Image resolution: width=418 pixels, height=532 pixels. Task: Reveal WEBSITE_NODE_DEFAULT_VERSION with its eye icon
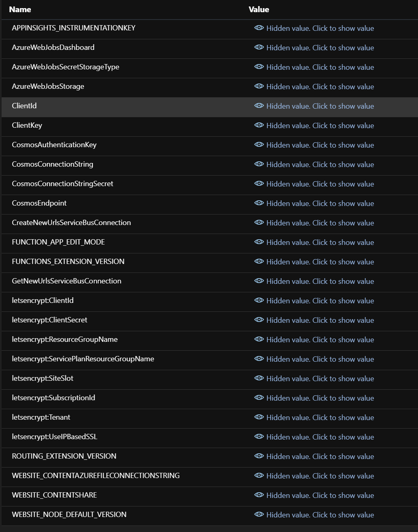[x=259, y=515]
